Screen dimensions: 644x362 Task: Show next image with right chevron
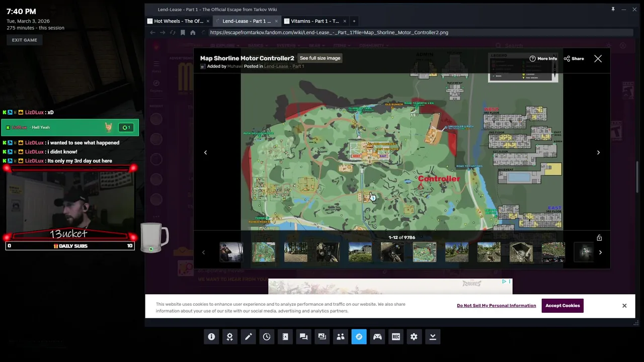pos(598,152)
